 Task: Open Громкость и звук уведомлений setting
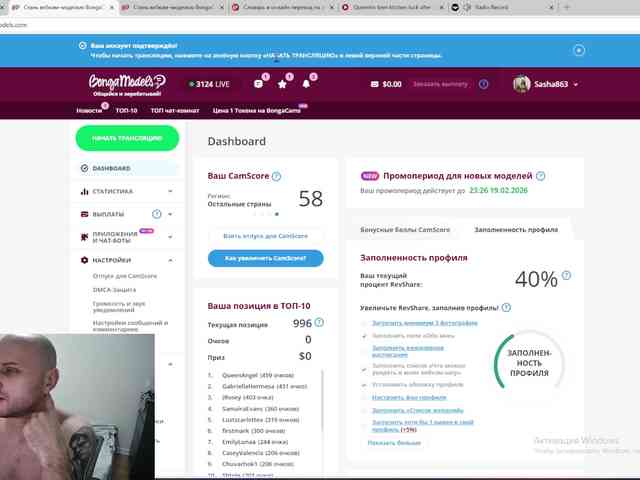119,307
